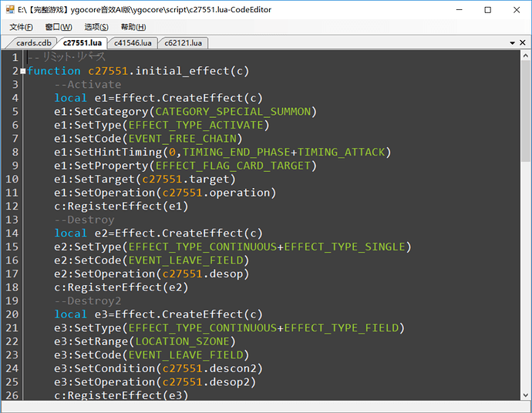Close the current document tab with X
This screenshot has width=532, height=413.
click(523, 42)
